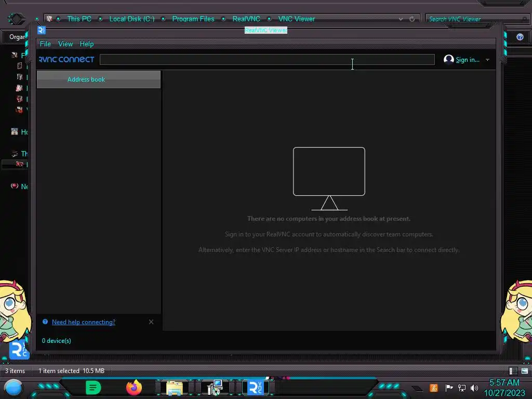
Task: Open the installer setup taskbar icon
Action: [215, 388]
